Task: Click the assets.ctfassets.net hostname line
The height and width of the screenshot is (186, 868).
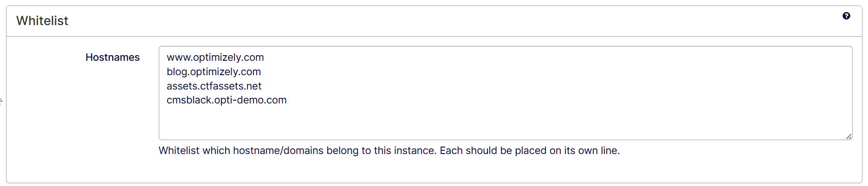Action: (x=214, y=86)
